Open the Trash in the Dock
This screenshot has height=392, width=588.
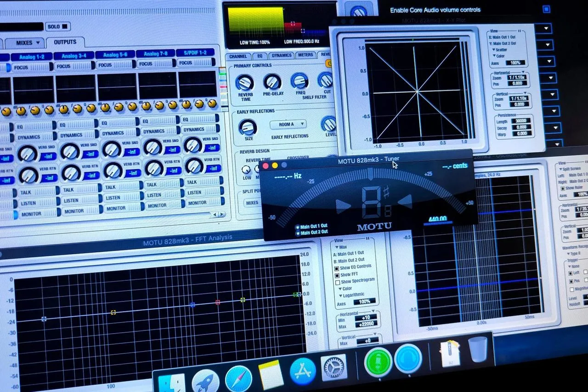pyautogui.click(x=478, y=349)
